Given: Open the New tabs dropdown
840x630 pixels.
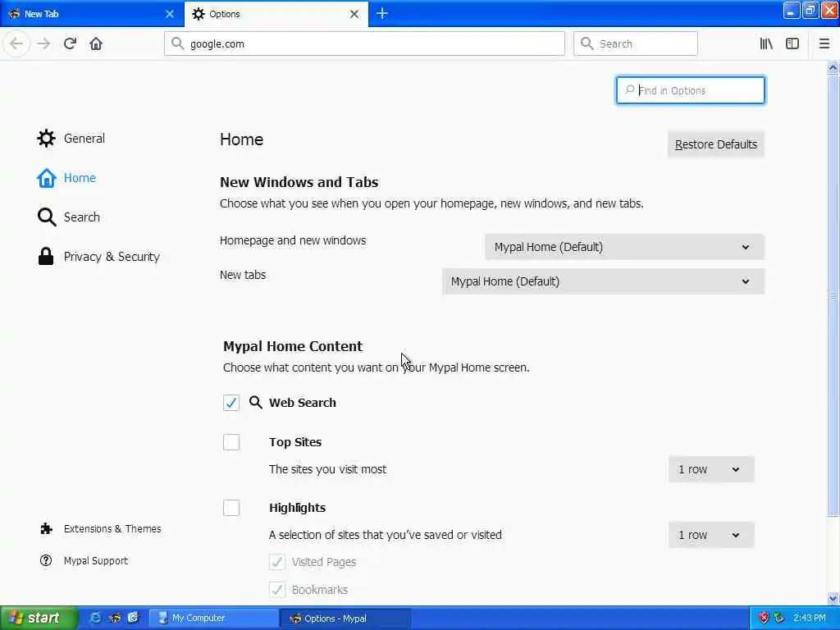Looking at the screenshot, I should point(603,281).
